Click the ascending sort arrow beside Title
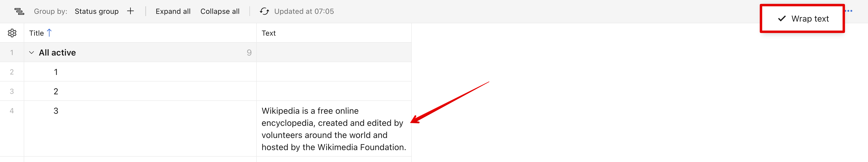Image resolution: width=868 pixels, height=162 pixels. tap(49, 33)
